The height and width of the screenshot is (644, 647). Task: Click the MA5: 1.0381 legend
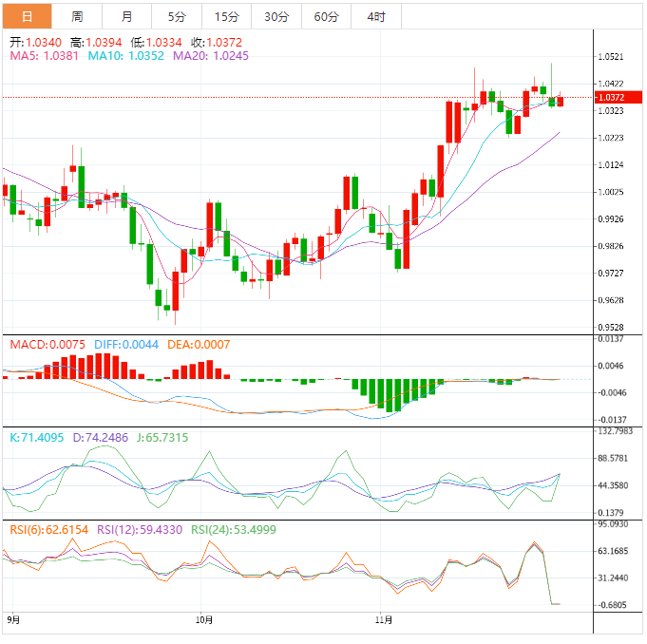pyautogui.click(x=44, y=56)
